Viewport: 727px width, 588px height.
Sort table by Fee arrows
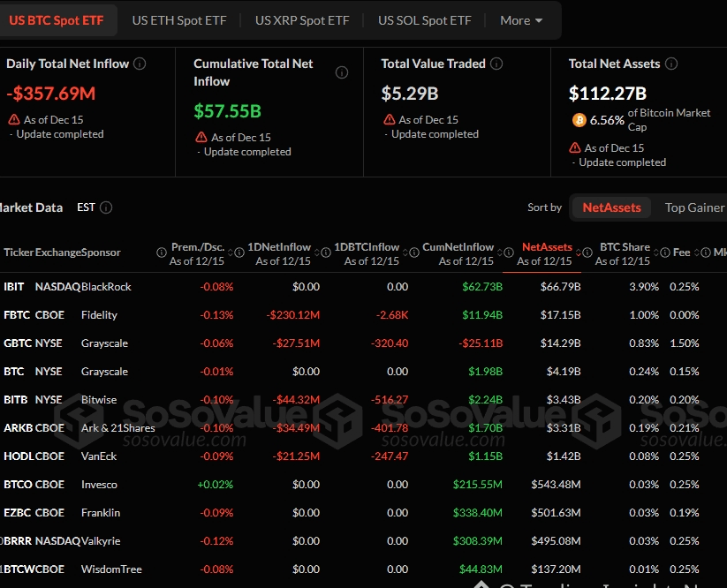[x=697, y=253]
